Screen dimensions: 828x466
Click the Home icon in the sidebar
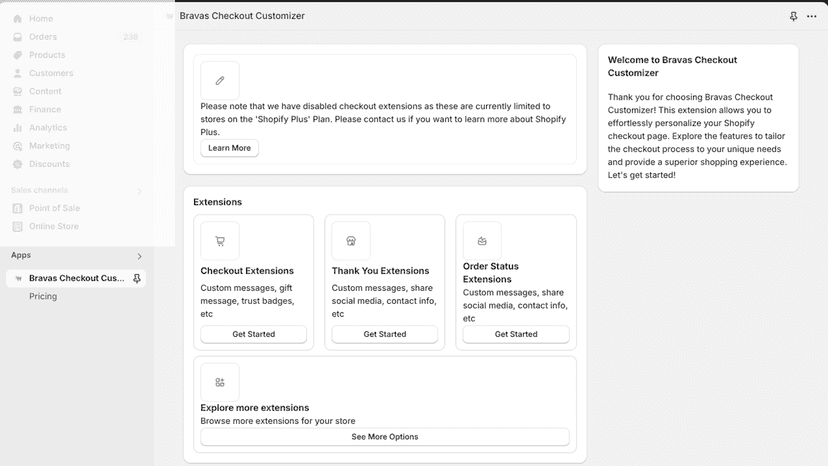(17, 19)
